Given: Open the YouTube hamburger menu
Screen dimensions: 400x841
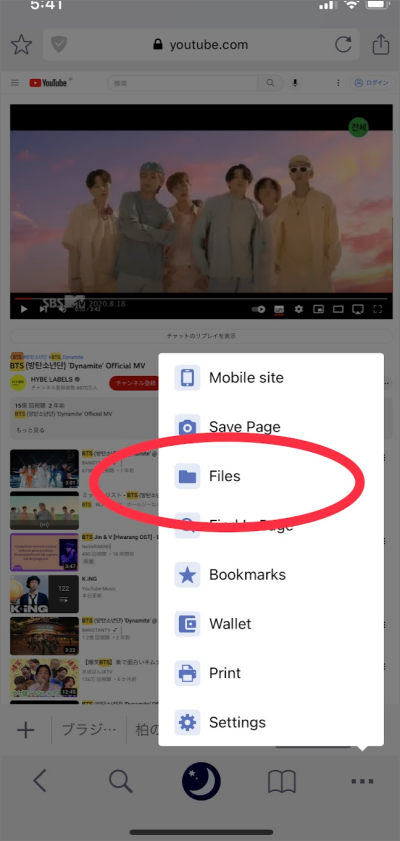Looking at the screenshot, I should 15,83.
